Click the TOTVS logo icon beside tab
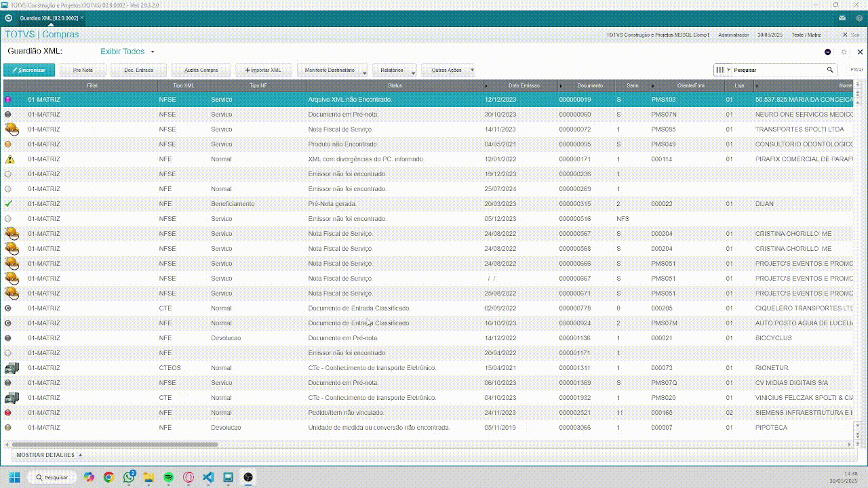The height and width of the screenshot is (488, 868). pos(8,18)
